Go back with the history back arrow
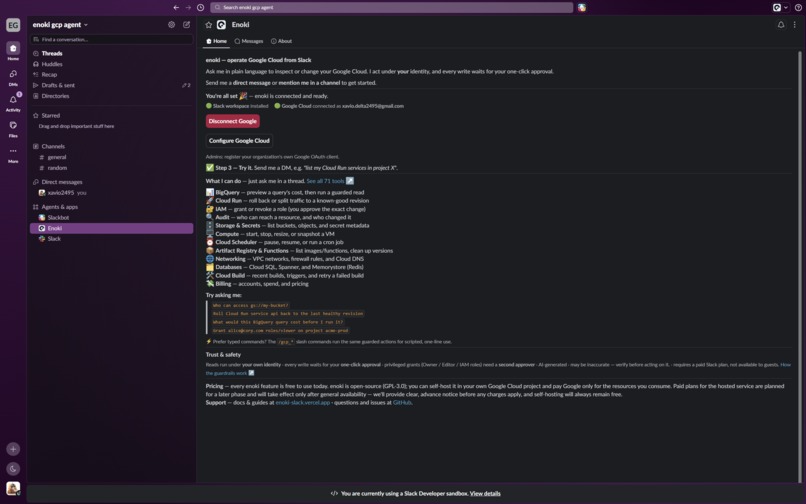 tap(176, 7)
